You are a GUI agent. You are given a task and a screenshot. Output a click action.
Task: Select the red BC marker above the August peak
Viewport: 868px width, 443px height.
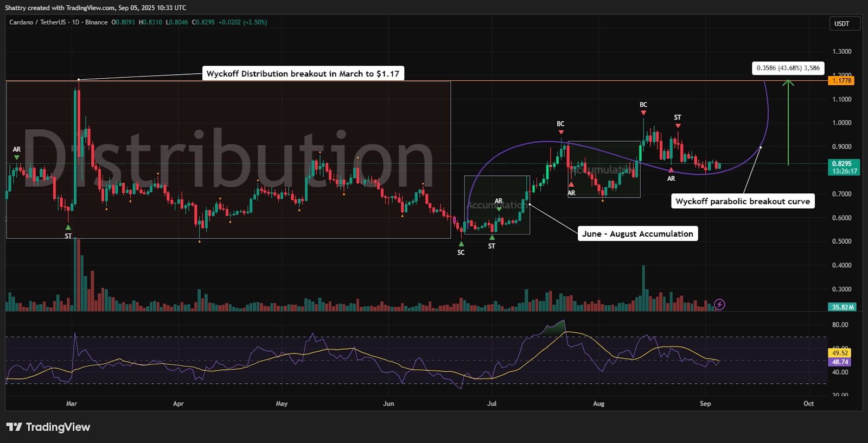pos(643,112)
